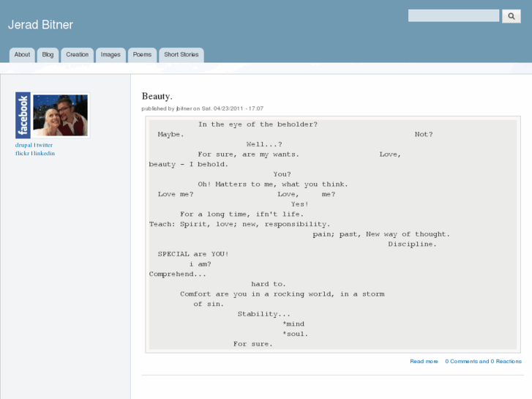Click the line "beauty - I behold."

188,164
